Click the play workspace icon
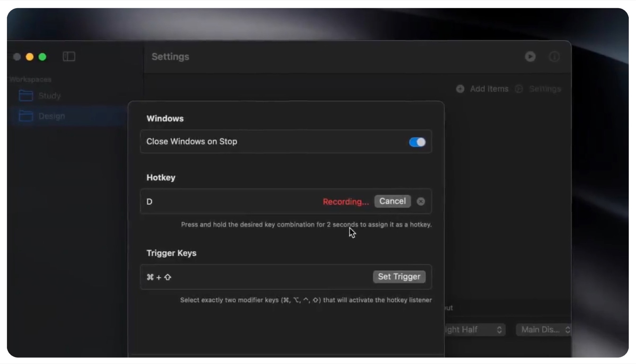 [530, 57]
